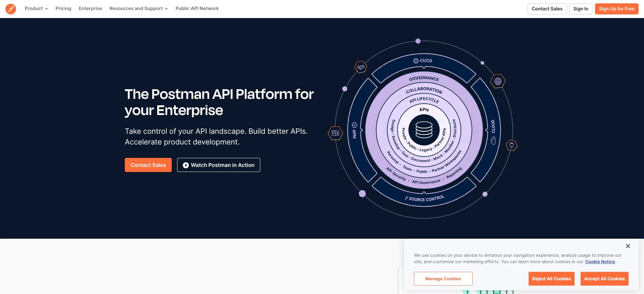Click the APM segment icon

[x=354, y=125]
